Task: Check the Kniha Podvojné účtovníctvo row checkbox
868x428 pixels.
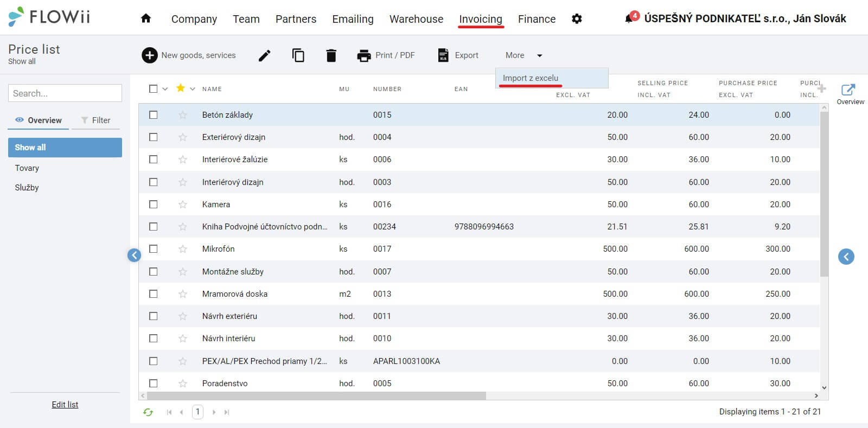Action: pyautogui.click(x=154, y=227)
